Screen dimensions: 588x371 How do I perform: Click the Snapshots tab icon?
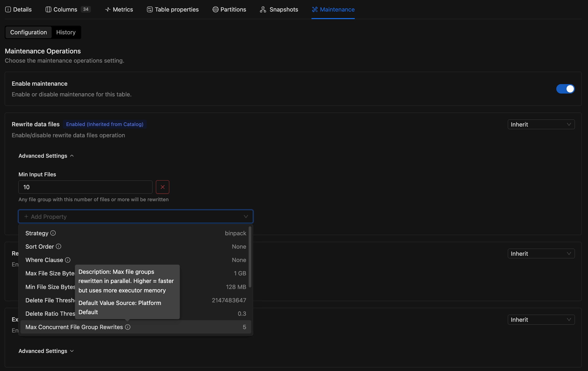point(263,9)
